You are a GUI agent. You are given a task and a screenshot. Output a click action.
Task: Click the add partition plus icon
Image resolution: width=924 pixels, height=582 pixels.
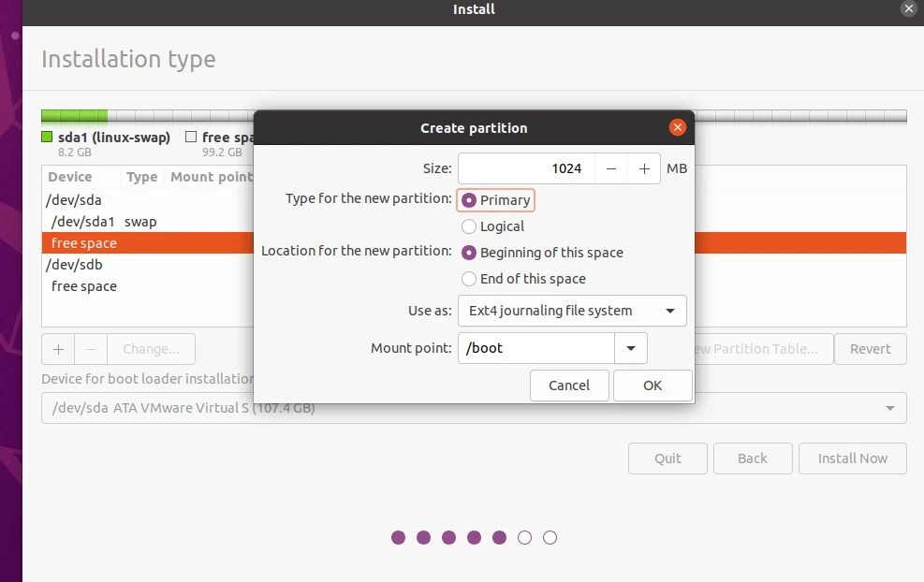tap(58, 349)
